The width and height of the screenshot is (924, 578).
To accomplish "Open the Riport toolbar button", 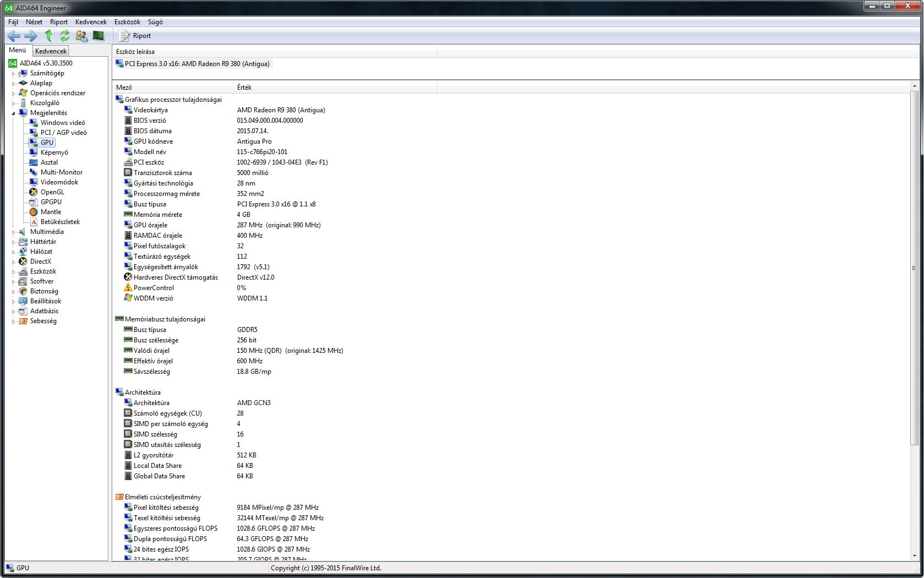I will point(135,36).
